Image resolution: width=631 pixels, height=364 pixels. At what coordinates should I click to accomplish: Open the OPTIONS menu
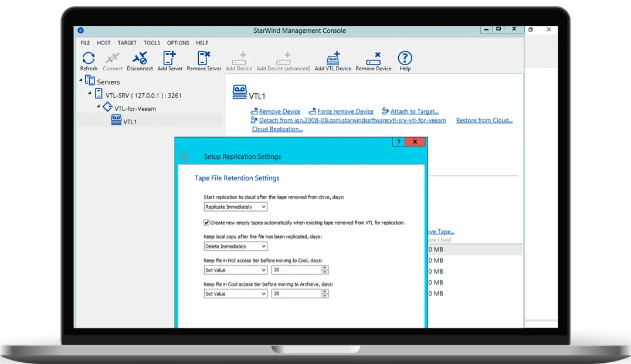pos(178,43)
